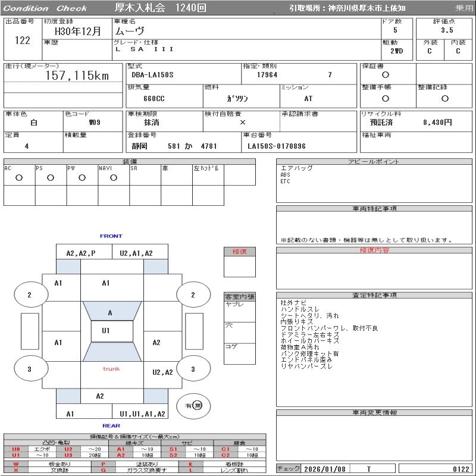
Task: Click the mileage value 157,115km
Action: tap(77, 76)
